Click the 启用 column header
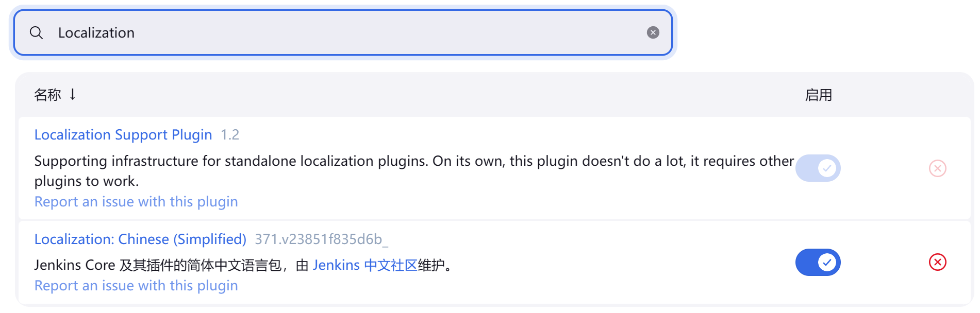Image resolution: width=980 pixels, height=313 pixels. coord(818,95)
